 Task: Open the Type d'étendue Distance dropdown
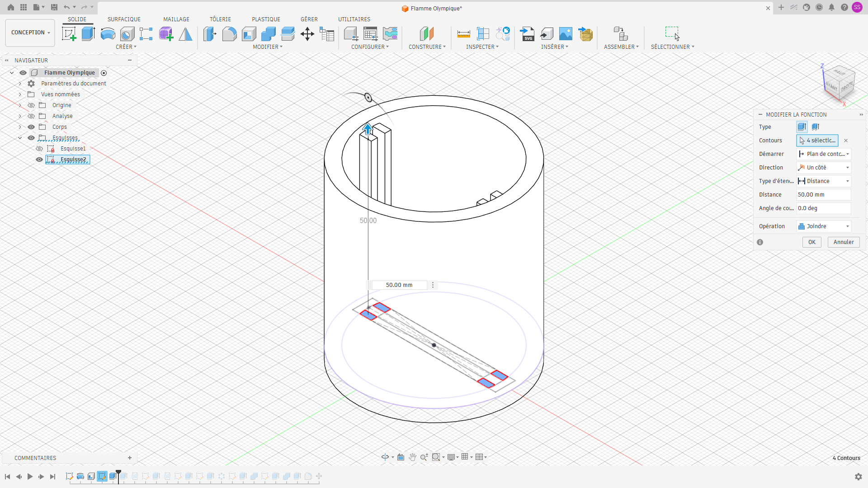point(824,181)
